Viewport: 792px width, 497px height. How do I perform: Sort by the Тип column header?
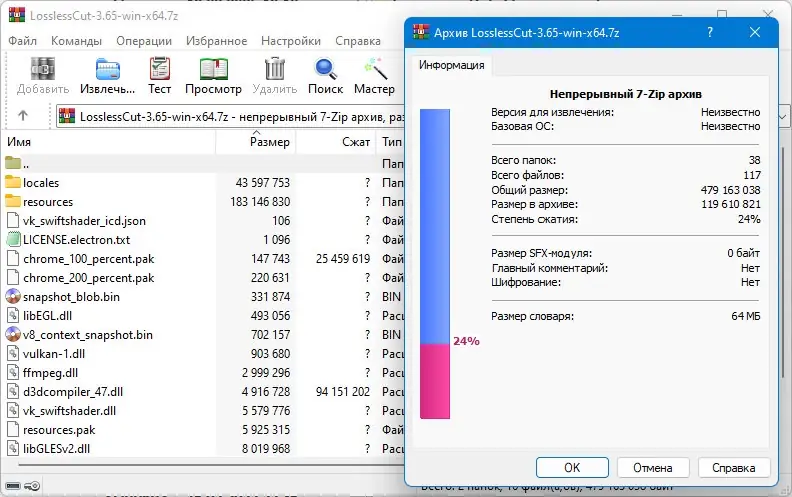pyautogui.click(x=390, y=142)
